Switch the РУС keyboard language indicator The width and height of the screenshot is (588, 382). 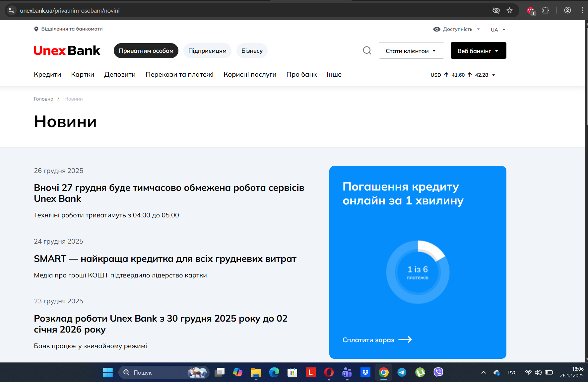(x=512, y=372)
